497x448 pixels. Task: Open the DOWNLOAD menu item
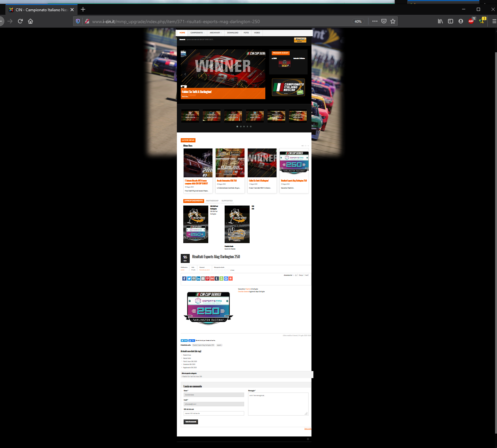point(233,33)
